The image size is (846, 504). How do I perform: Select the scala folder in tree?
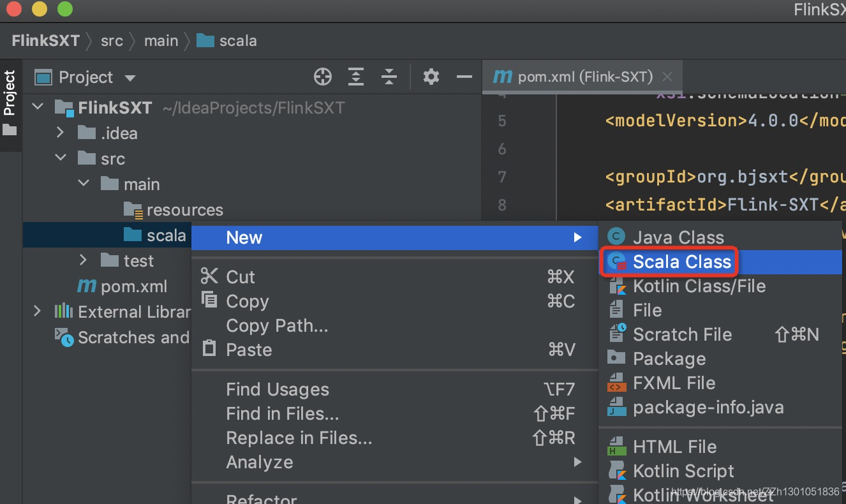click(154, 235)
